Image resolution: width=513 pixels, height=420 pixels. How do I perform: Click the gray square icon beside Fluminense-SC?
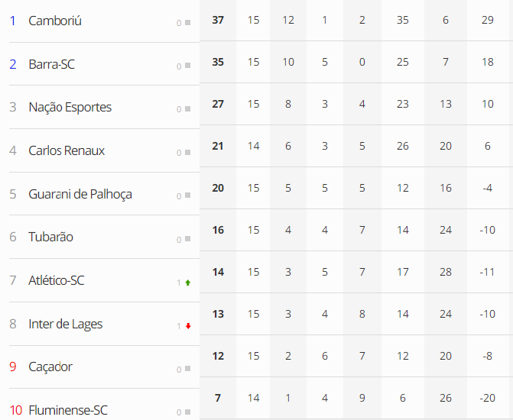pyautogui.click(x=188, y=412)
